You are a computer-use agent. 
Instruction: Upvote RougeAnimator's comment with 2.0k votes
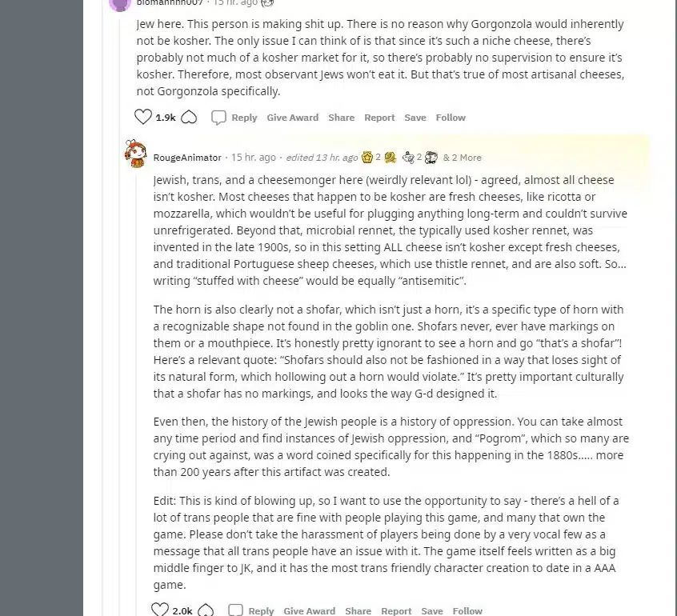click(x=160, y=610)
